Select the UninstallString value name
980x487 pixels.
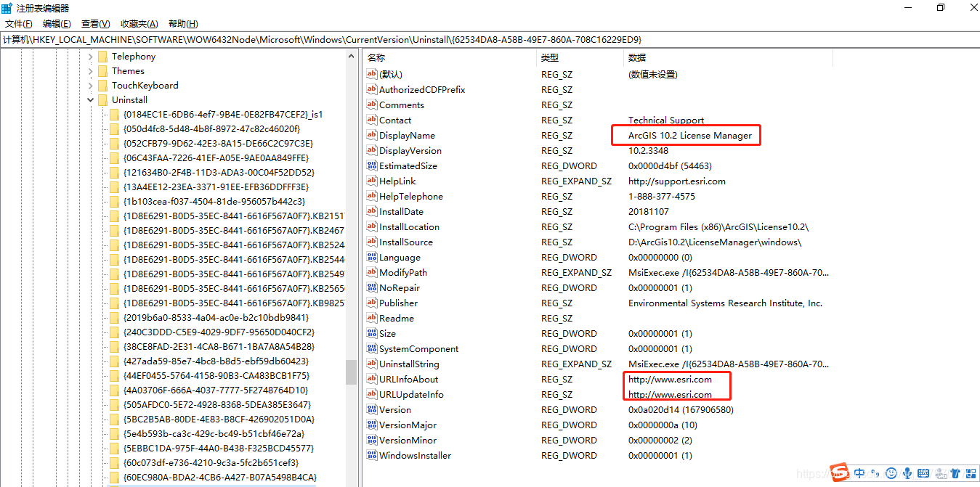pyautogui.click(x=409, y=364)
